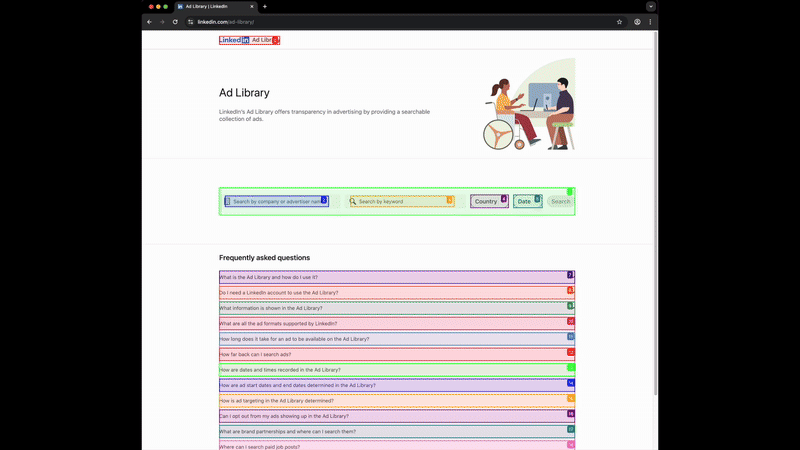Viewport: 800px width, 450px height.
Task: Expand 'How is ad targeting determined' question
Action: (x=397, y=401)
